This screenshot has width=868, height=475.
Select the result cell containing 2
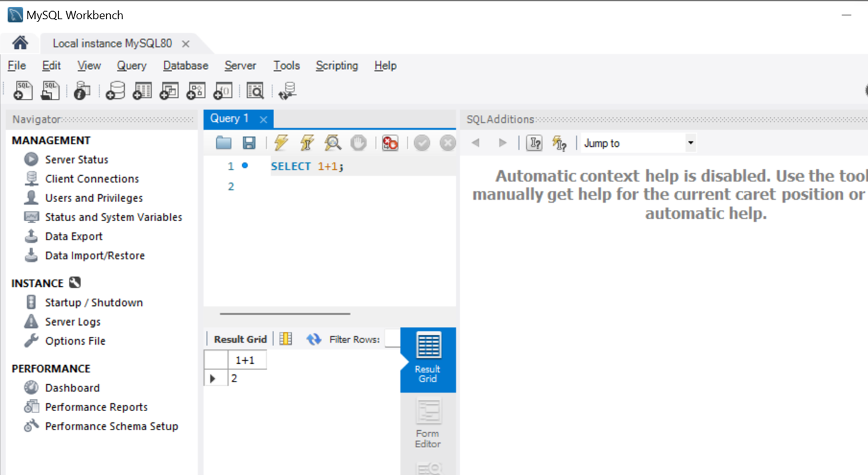(247, 379)
